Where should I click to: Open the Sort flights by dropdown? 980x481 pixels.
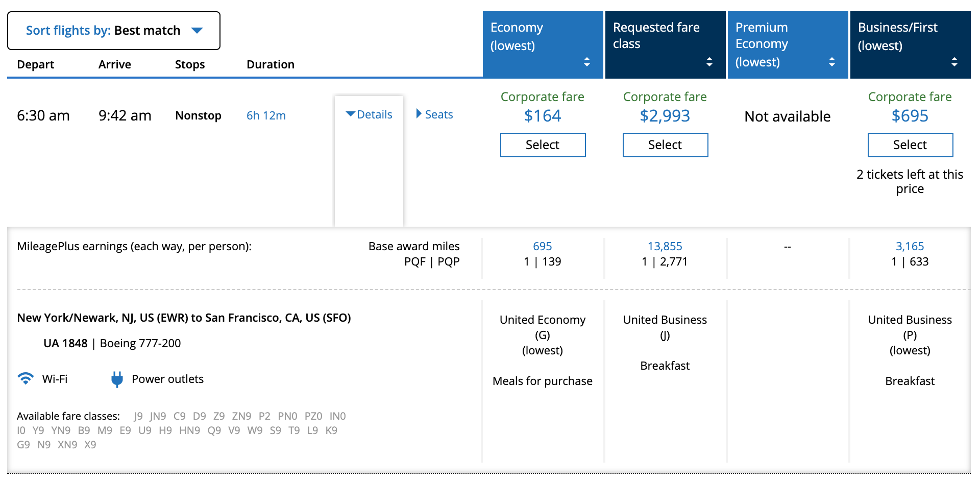114,31
